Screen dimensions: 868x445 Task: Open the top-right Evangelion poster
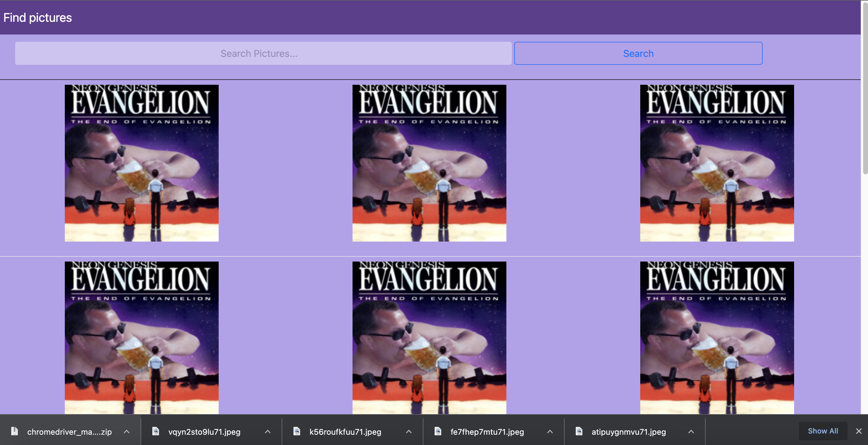[717, 163]
